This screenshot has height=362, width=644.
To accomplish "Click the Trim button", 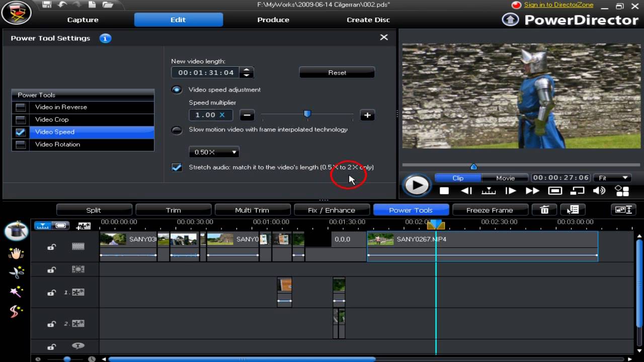I will tap(173, 210).
